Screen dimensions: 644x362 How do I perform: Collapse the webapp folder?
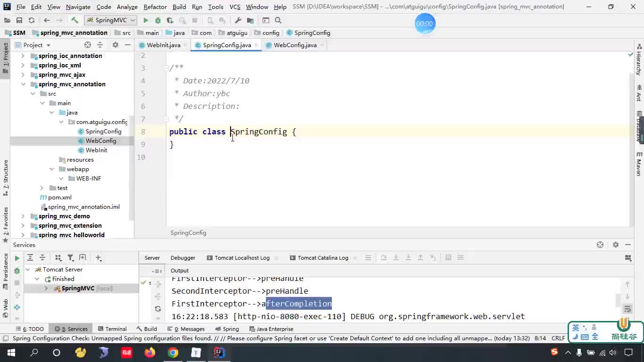point(51,169)
